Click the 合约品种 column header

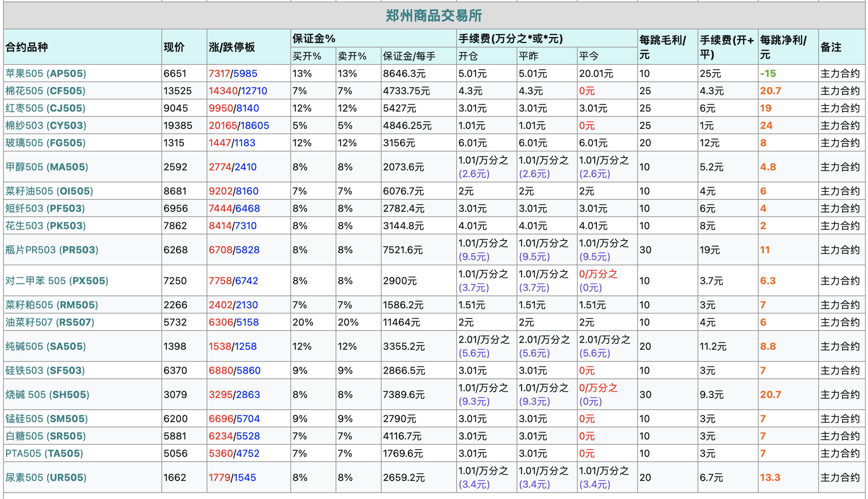click(x=26, y=47)
